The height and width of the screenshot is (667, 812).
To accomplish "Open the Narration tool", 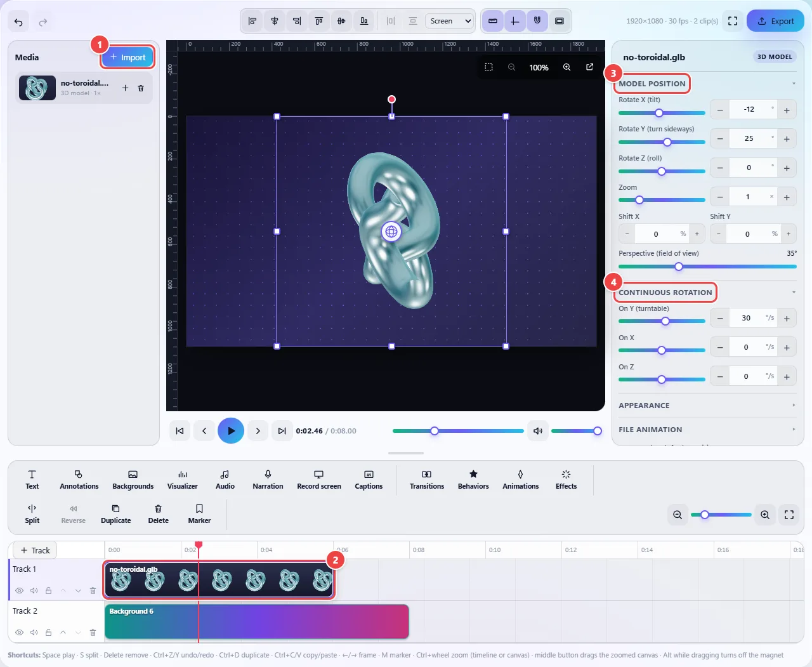I will click(268, 480).
